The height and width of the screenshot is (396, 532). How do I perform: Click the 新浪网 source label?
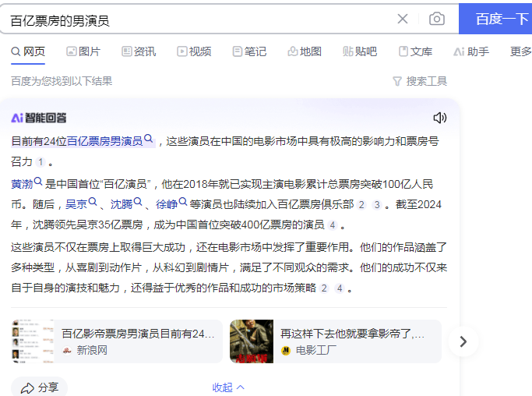pyautogui.click(x=92, y=350)
